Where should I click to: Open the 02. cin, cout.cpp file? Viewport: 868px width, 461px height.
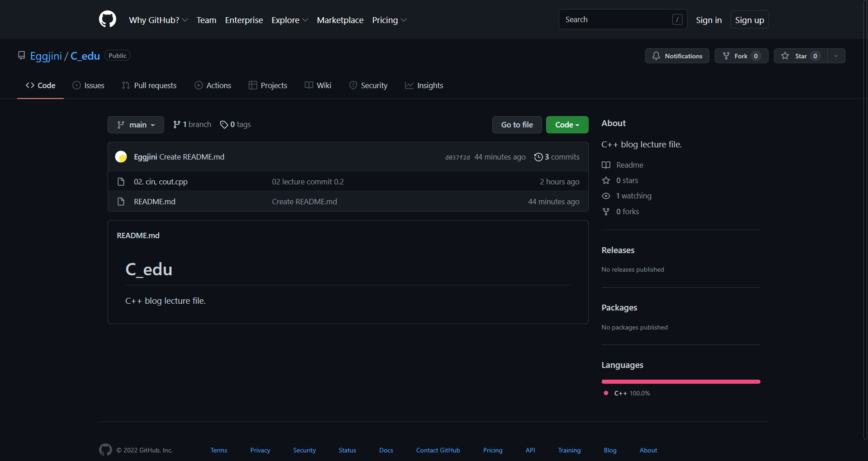point(160,182)
